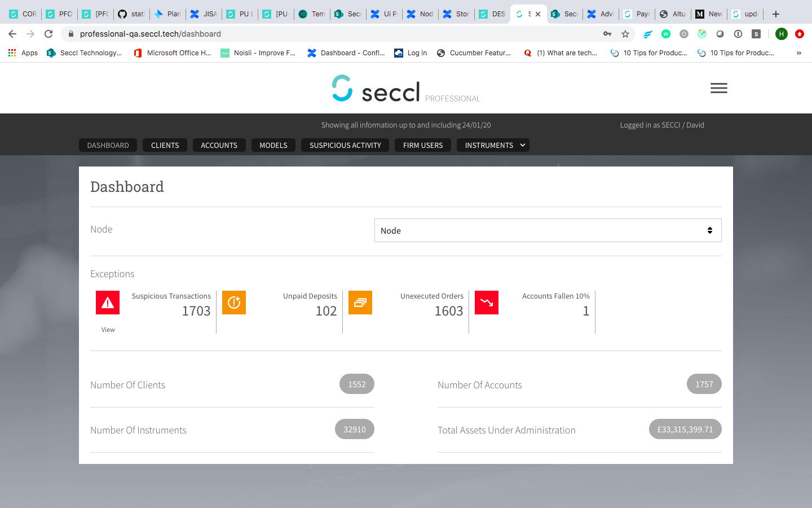Open the Node dropdown selector
The width and height of the screenshot is (812, 508).
(x=547, y=230)
